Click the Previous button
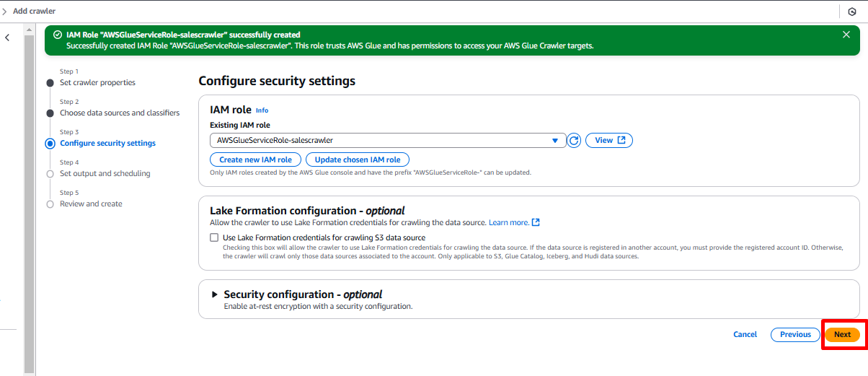This screenshot has width=868, height=376. pyautogui.click(x=795, y=334)
